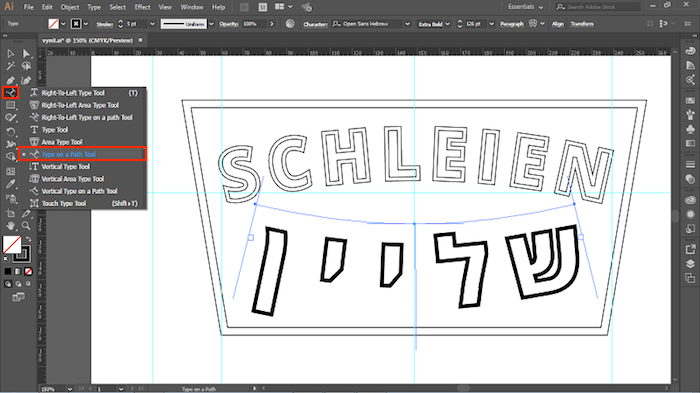Select the Rotate tool

point(10,132)
